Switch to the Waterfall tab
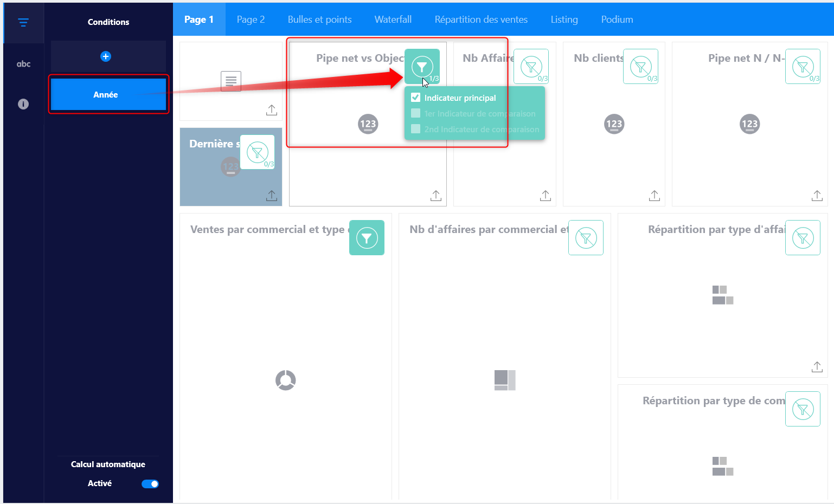 [x=393, y=20]
